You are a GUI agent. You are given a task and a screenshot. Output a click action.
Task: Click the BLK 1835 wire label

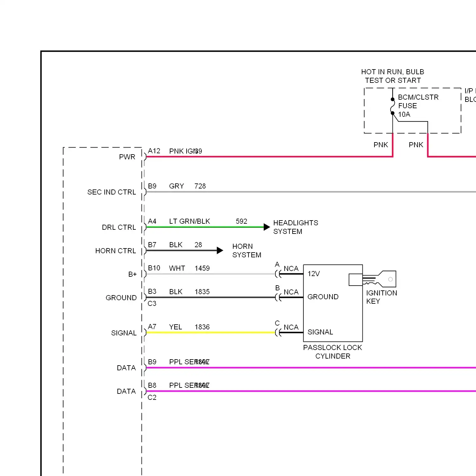(189, 292)
